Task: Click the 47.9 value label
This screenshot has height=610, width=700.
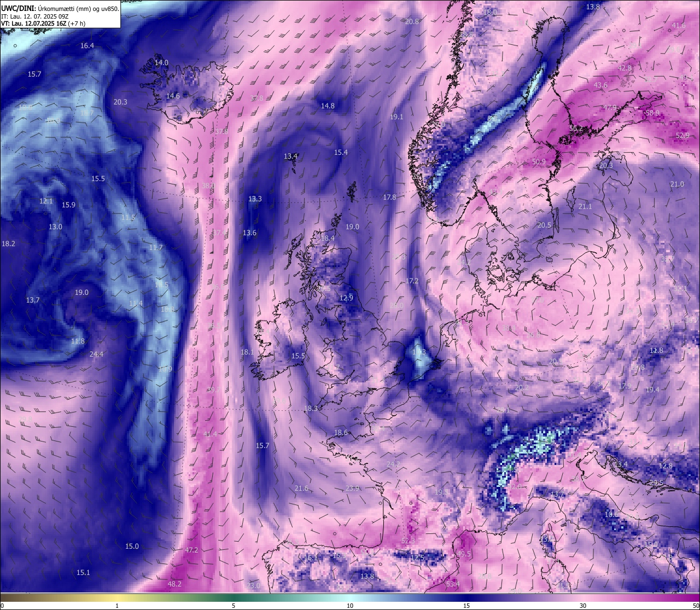Action: point(610,108)
